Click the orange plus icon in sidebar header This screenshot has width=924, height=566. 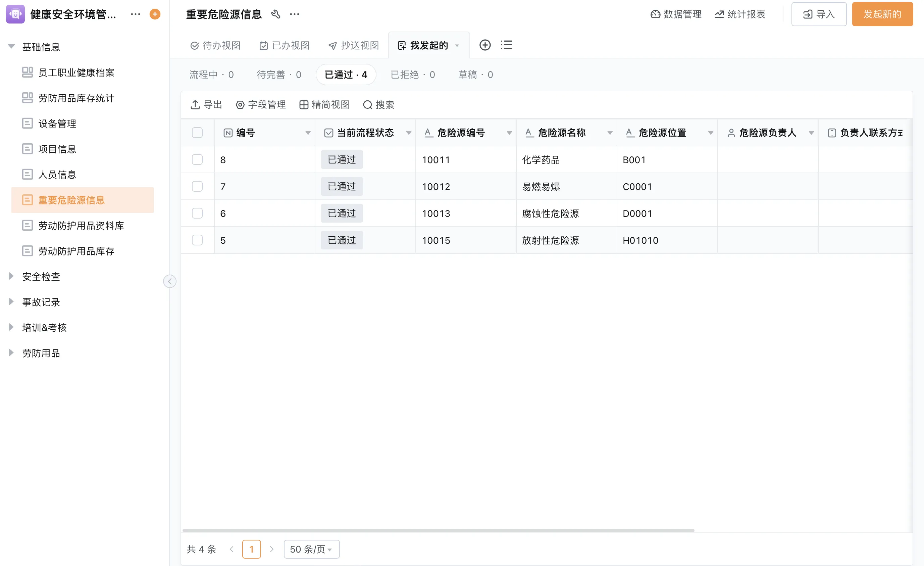(155, 14)
